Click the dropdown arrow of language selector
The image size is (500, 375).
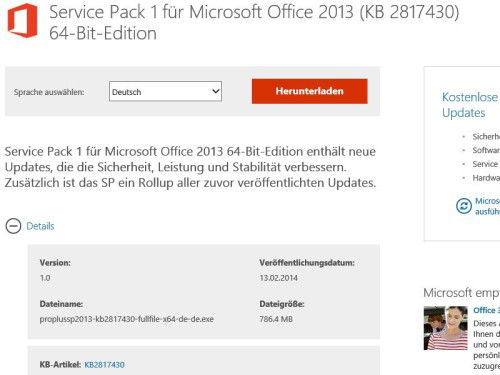[216, 91]
